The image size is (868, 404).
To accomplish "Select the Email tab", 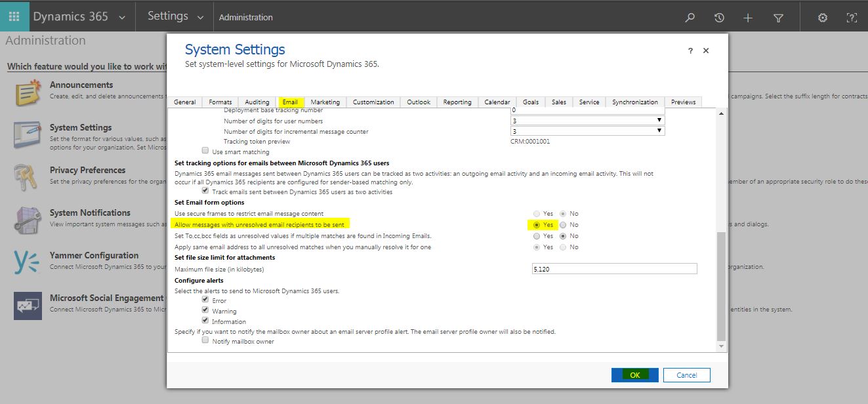I will [x=290, y=102].
